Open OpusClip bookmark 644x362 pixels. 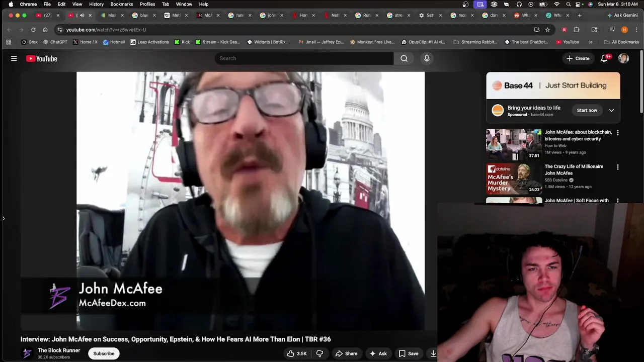[424, 42]
